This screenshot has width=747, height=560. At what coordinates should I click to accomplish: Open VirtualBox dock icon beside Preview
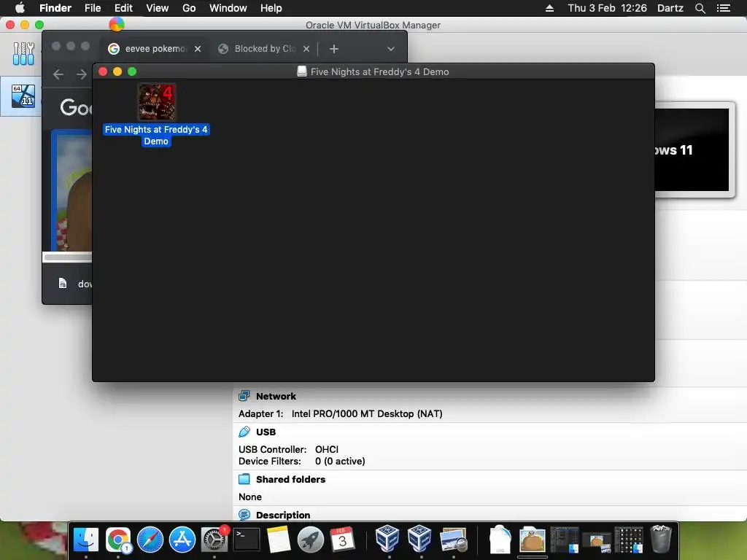(419, 539)
